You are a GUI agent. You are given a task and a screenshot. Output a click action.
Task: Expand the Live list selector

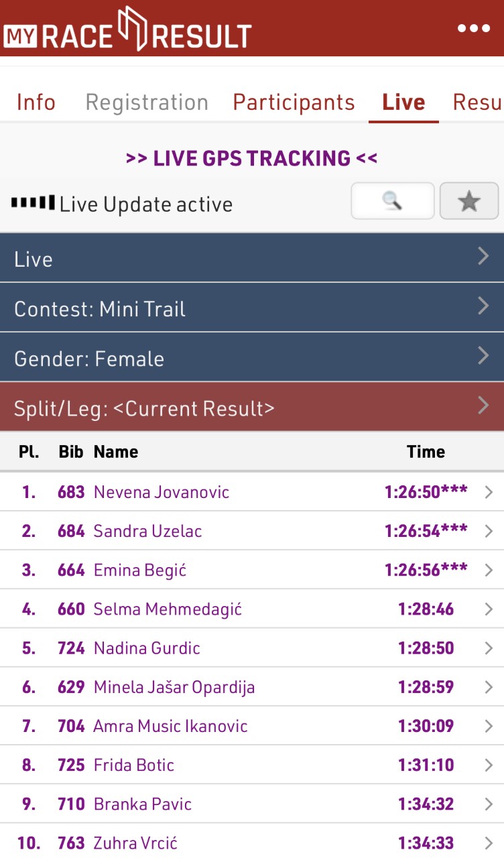[x=252, y=259]
